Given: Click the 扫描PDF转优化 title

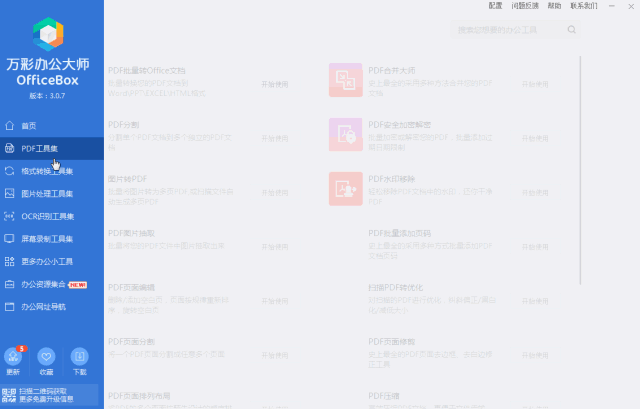Looking at the screenshot, I should tap(396, 288).
